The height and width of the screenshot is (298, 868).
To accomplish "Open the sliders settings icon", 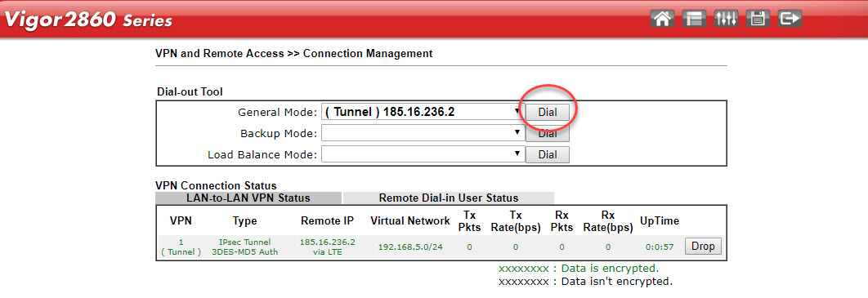I will tap(727, 18).
